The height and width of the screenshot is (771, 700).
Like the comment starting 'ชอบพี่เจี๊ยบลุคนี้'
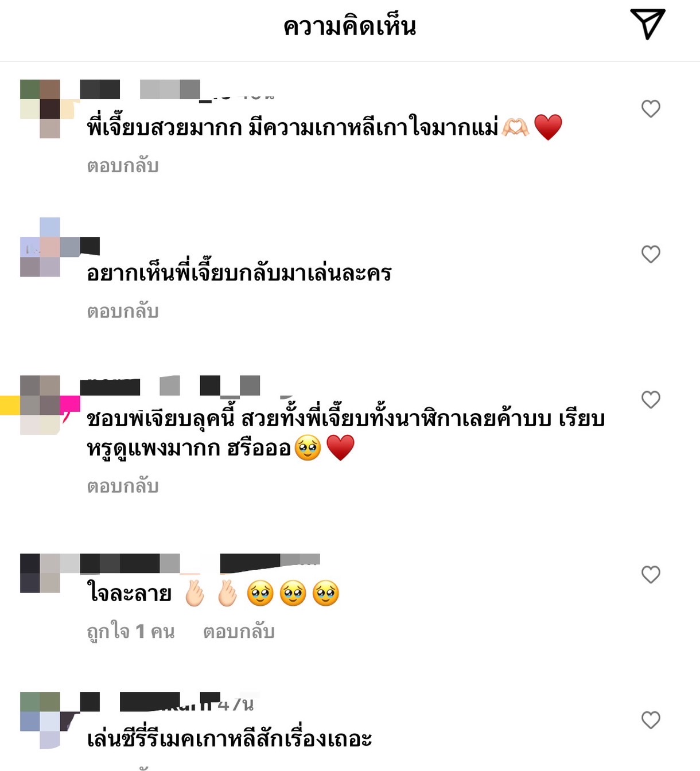pyautogui.click(x=651, y=399)
